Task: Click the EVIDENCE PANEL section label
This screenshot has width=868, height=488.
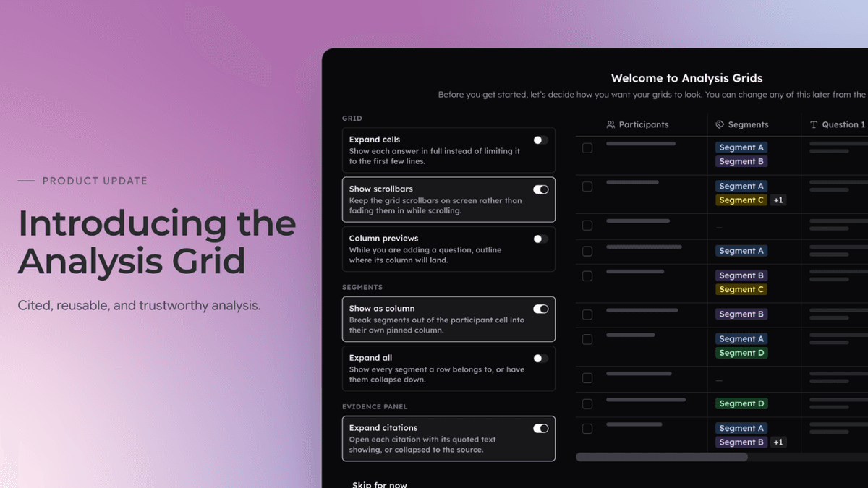Action: [x=375, y=406]
